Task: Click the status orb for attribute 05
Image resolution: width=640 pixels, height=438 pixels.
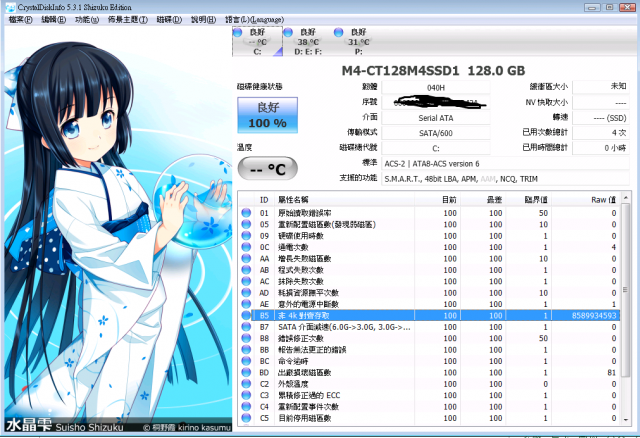Action: tap(246, 225)
